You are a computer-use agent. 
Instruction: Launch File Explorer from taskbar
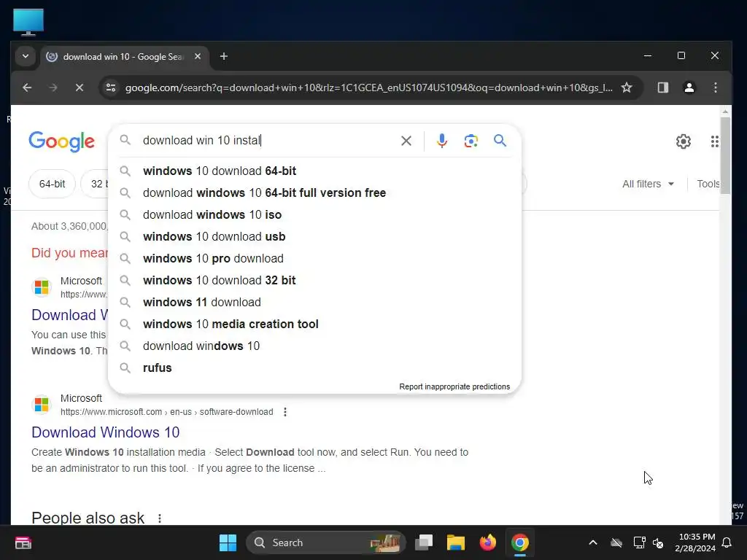click(455, 542)
